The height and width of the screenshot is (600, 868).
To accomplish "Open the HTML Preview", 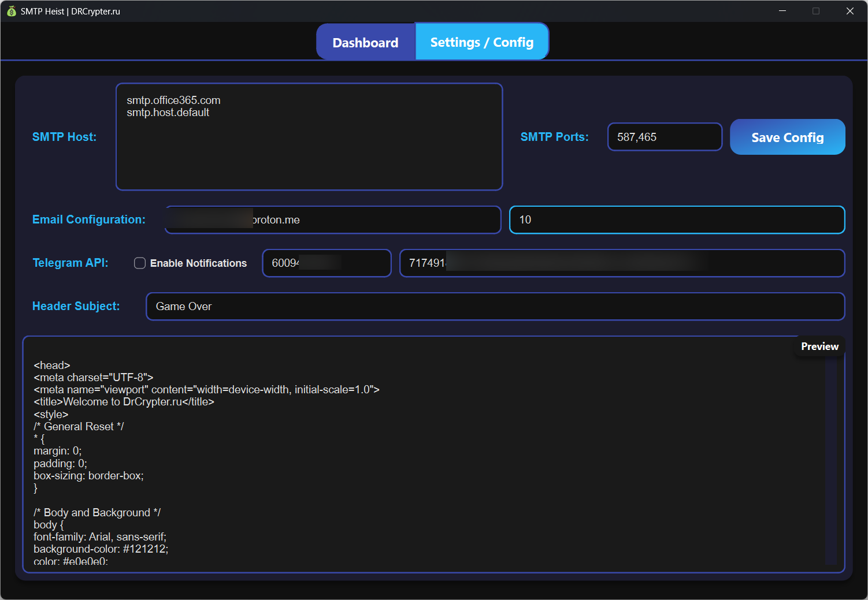I will (x=819, y=346).
